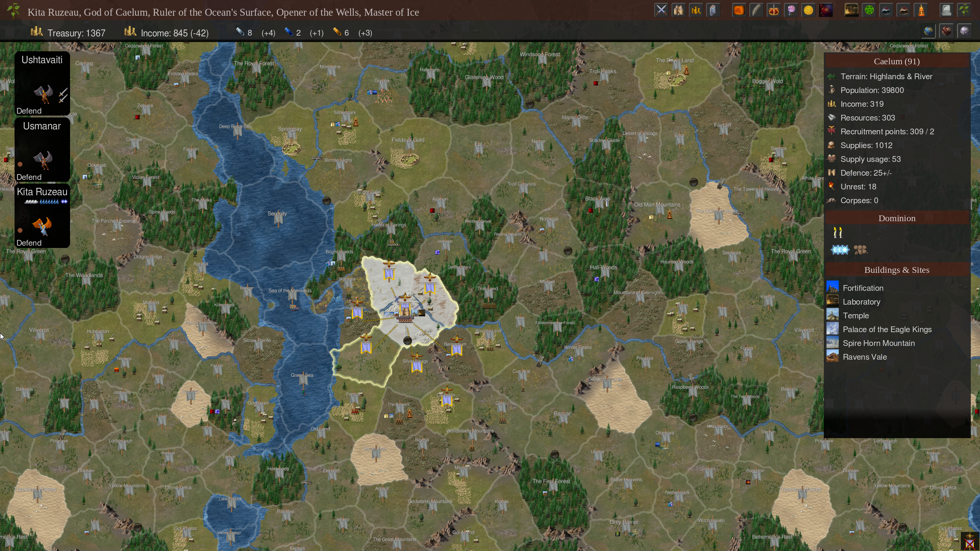Screen dimensions: 980x551
Task: Toggle the blue globe map filter
Action: tap(928, 31)
